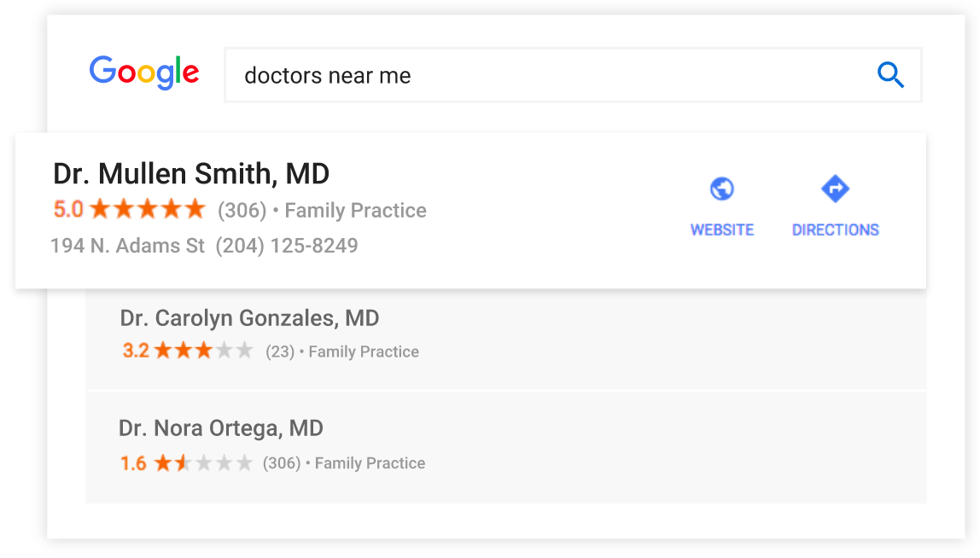Image resolution: width=980 pixels, height=558 pixels.
Task: Open Dr. Carolyn Gonzales, MD listing
Action: click(249, 318)
